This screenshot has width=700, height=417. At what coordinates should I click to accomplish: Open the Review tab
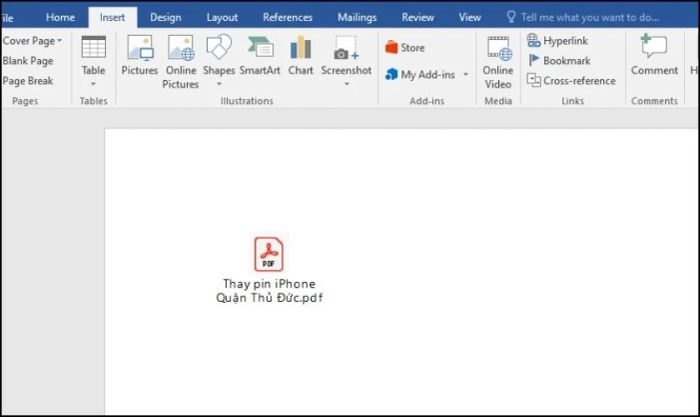(x=417, y=17)
